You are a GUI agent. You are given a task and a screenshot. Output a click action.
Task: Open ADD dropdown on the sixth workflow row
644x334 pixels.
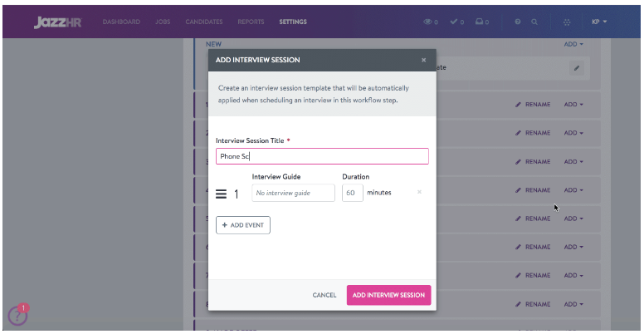coord(573,247)
